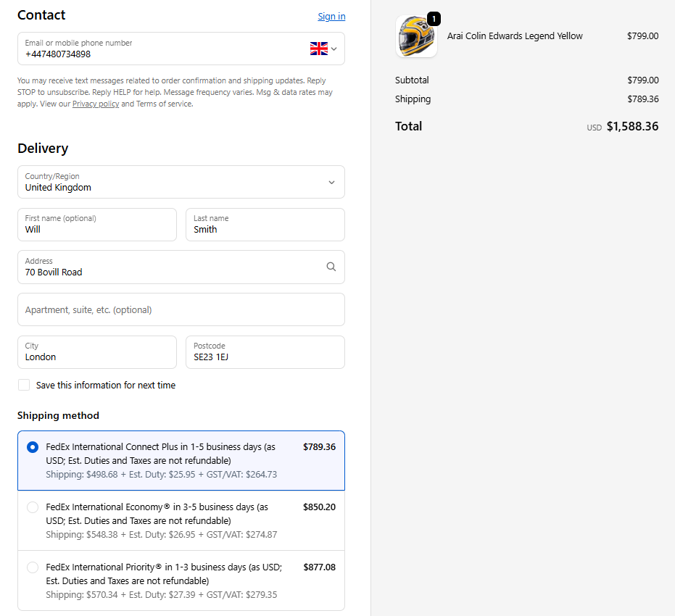Click the quantity badge on helmet image

[x=434, y=19]
